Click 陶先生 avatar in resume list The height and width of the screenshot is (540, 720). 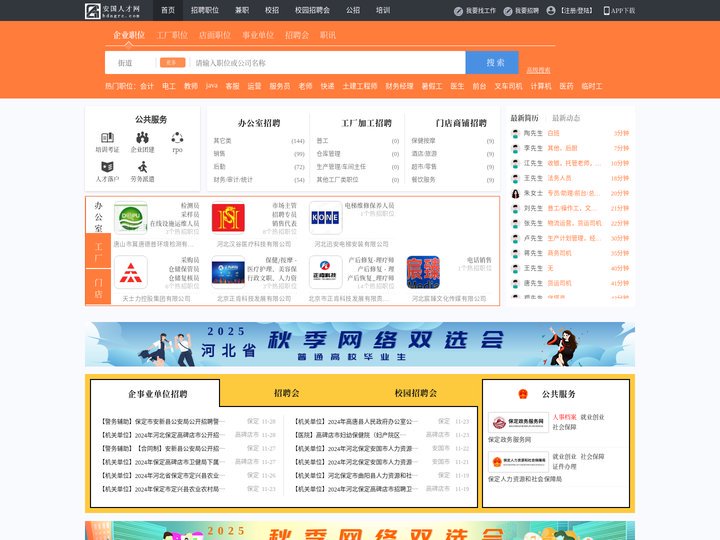point(515,134)
